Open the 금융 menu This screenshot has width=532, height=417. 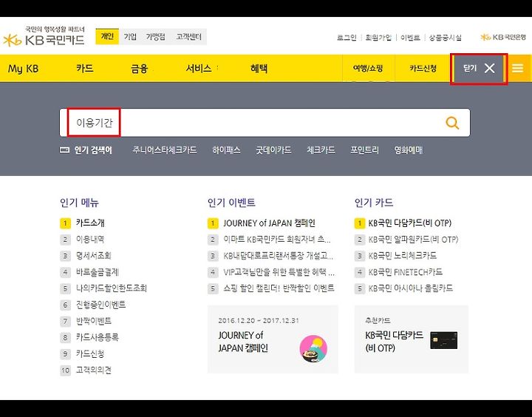coord(140,69)
